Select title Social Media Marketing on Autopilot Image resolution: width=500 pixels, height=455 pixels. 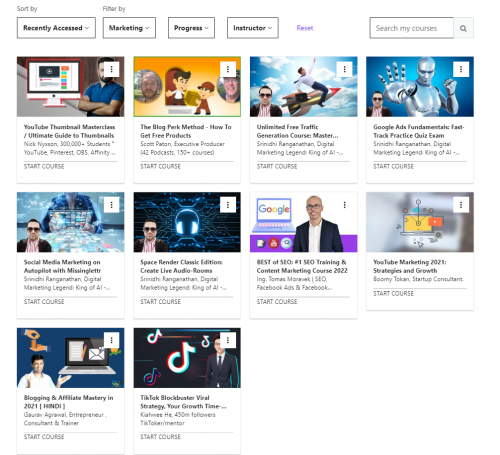62,266
